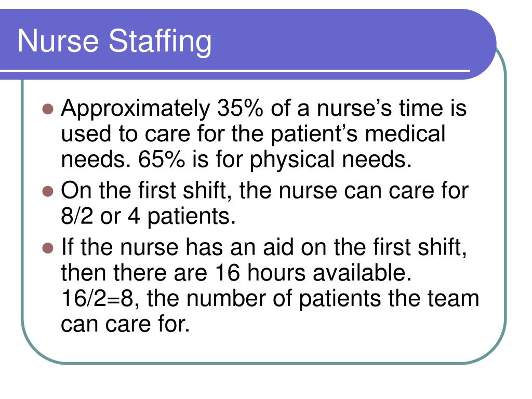
Task: Click the word 'Nurse' in the title
Action: click(x=58, y=42)
